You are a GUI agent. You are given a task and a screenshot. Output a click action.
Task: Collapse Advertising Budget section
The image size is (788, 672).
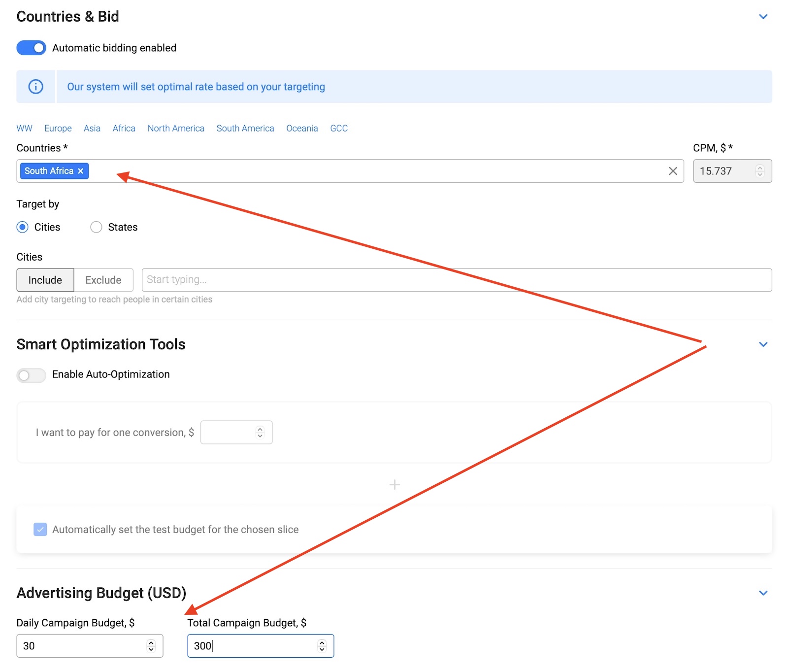click(x=763, y=593)
